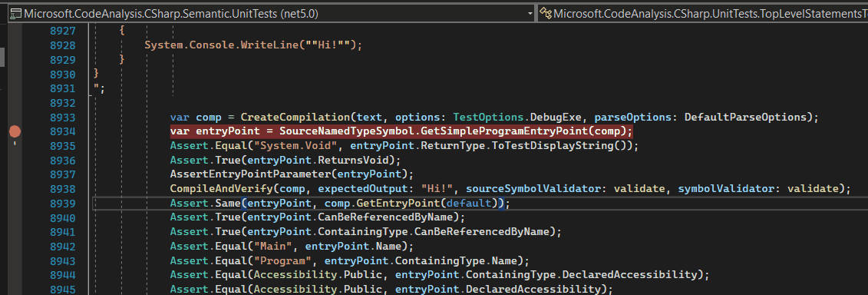Click line number 8944
Screen dimensions: 868x295
[63, 276]
